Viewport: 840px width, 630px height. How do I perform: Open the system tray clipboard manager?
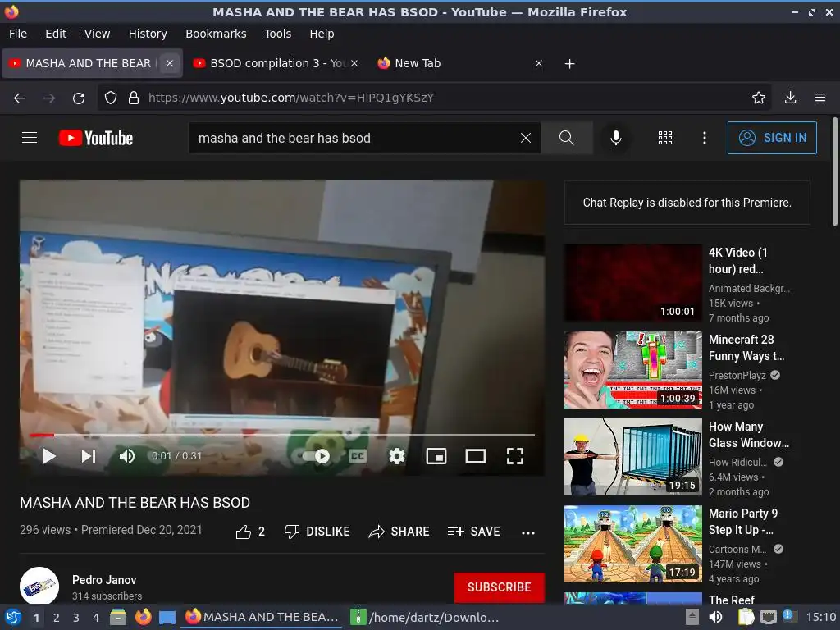tap(746, 617)
